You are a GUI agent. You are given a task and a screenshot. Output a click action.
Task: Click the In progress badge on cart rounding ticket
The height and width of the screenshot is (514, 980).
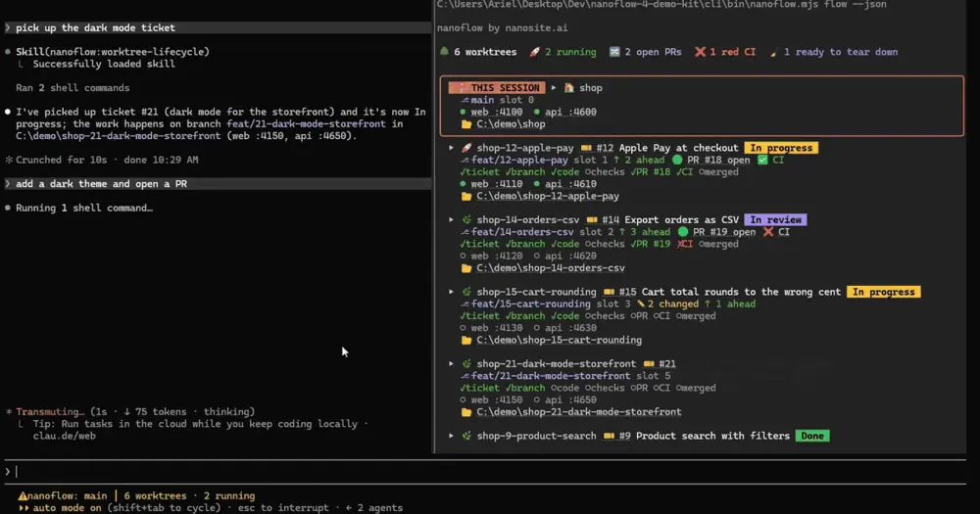tap(884, 292)
